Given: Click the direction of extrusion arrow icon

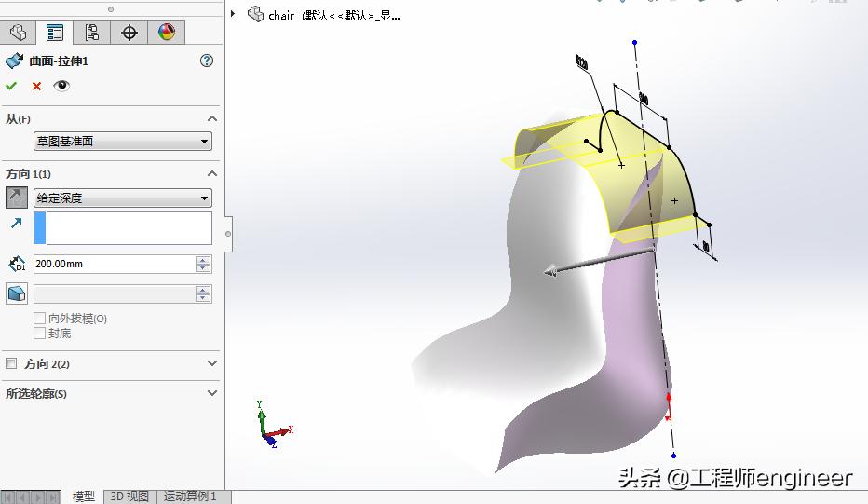Looking at the screenshot, I should (16, 223).
